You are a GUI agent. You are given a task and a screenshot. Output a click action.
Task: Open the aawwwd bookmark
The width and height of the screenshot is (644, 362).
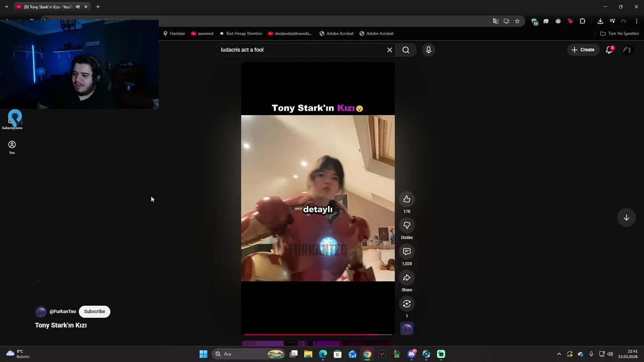tap(202, 34)
